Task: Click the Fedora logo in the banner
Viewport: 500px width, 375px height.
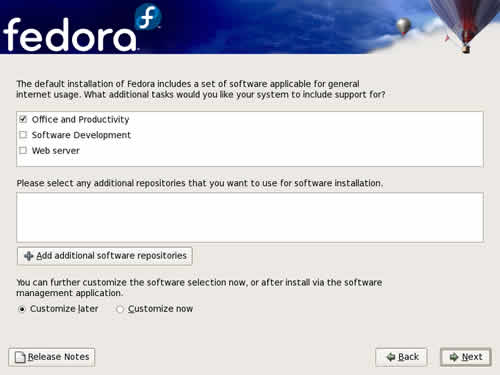Action: [x=82, y=28]
